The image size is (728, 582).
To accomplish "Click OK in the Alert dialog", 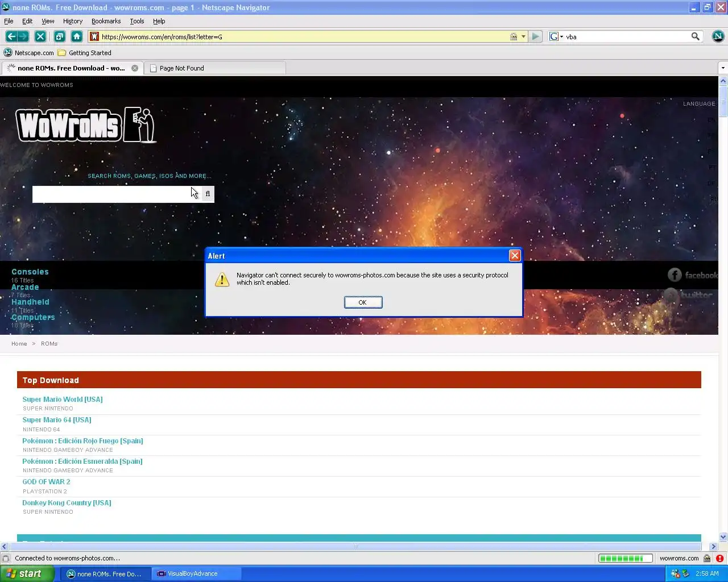I will tap(363, 302).
